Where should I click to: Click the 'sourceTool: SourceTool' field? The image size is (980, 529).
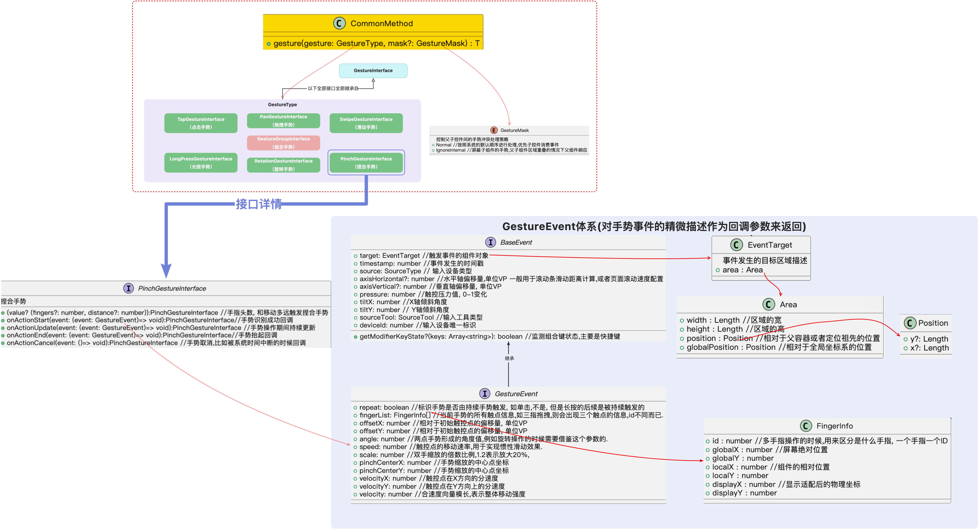point(418,317)
